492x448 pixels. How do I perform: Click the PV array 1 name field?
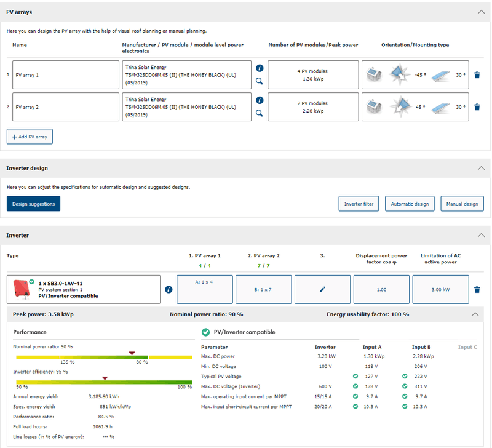(x=66, y=75)
